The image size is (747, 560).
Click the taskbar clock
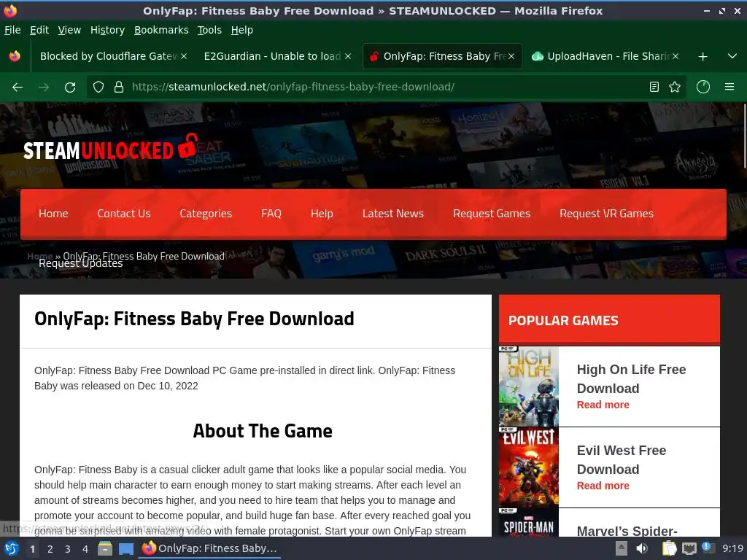[x=732, y=548]
